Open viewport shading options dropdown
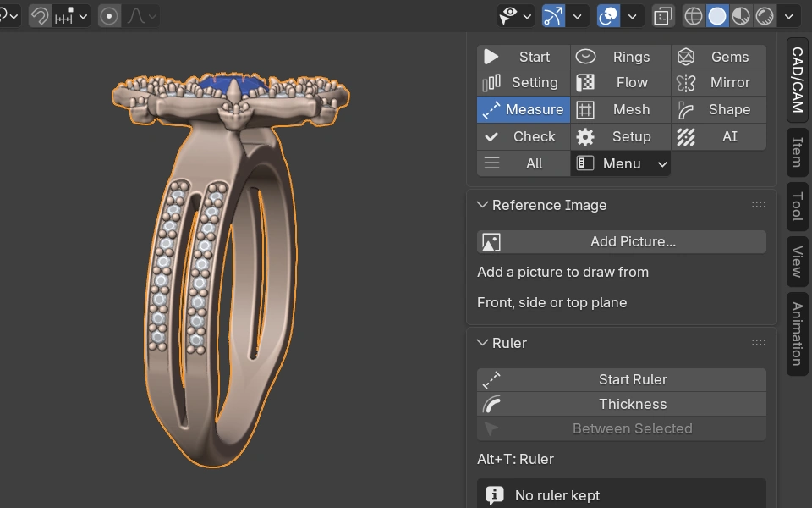 click(x=788, y=16)
